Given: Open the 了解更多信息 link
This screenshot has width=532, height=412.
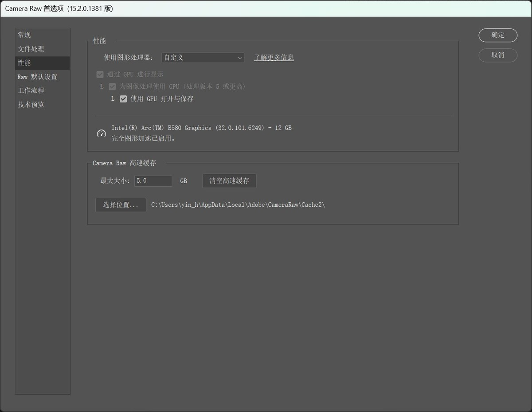Looking at the screenshot, I should click(x=274, y=58).
